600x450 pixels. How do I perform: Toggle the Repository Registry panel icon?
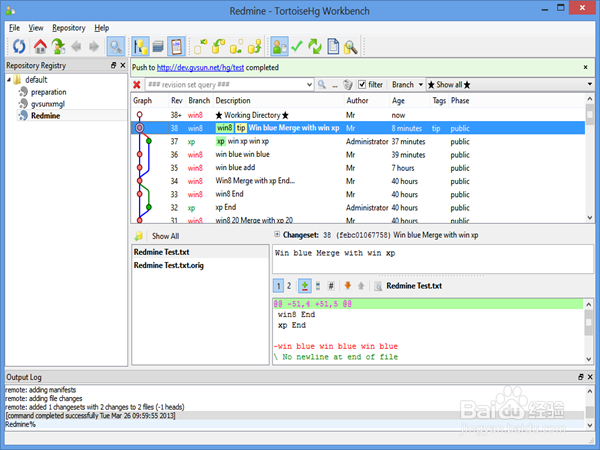[x=140, y=47]
